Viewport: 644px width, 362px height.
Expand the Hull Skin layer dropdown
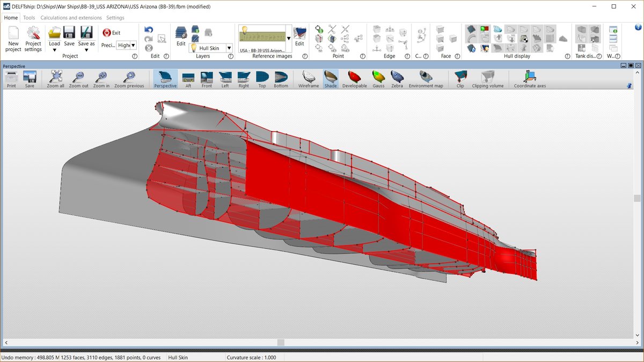point(229,48)
